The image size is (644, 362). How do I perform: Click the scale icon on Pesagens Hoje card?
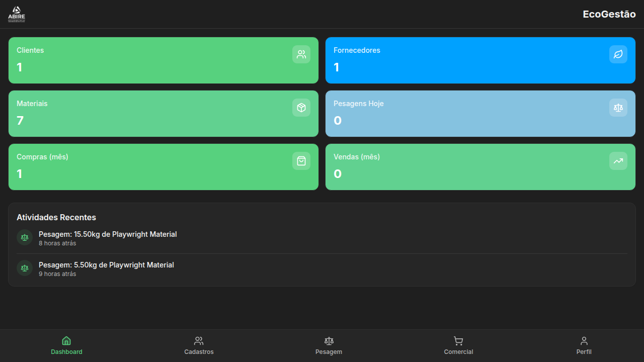pos(618,108)
